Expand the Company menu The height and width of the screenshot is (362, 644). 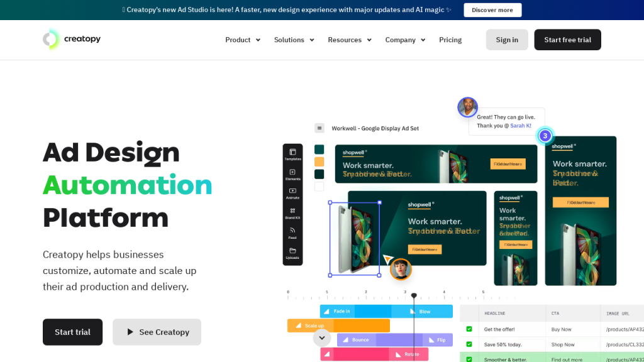coord(405,40)
